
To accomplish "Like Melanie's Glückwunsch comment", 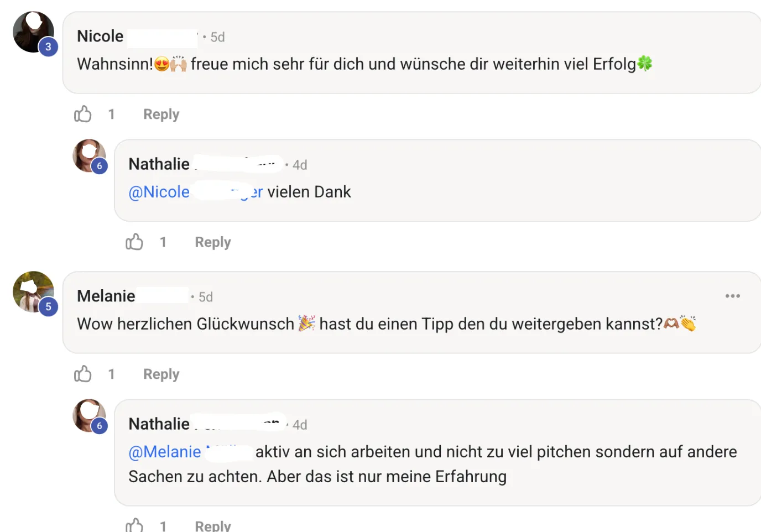I will pyautogui.click(x=82, y=374).
